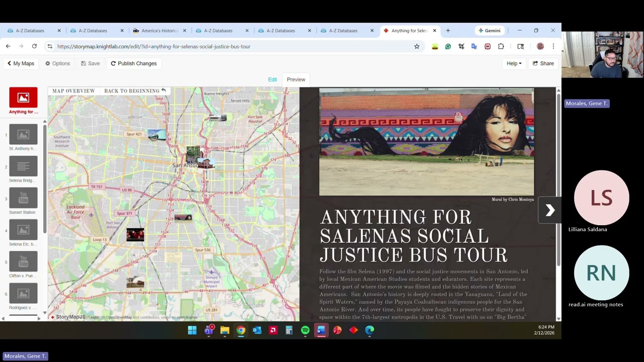Advance to next slide with right arrow
644x362 pixels.
[550, 211]
